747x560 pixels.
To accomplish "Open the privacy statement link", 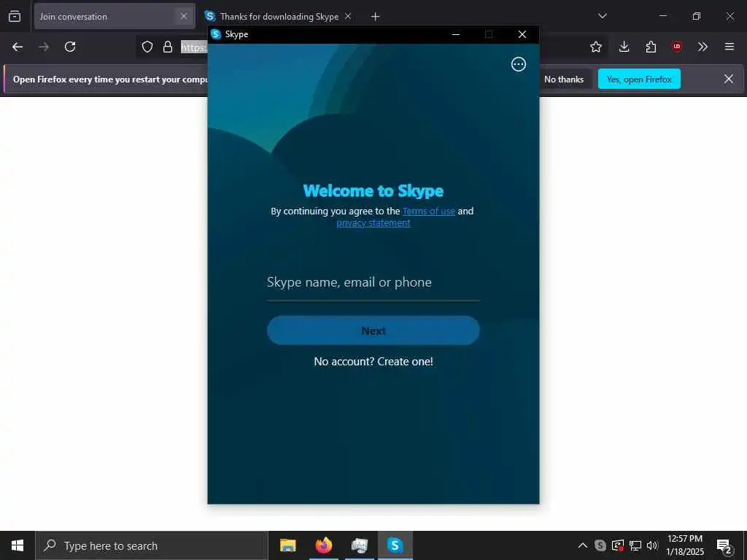I will pyautogui.click(x=373, y=223).
